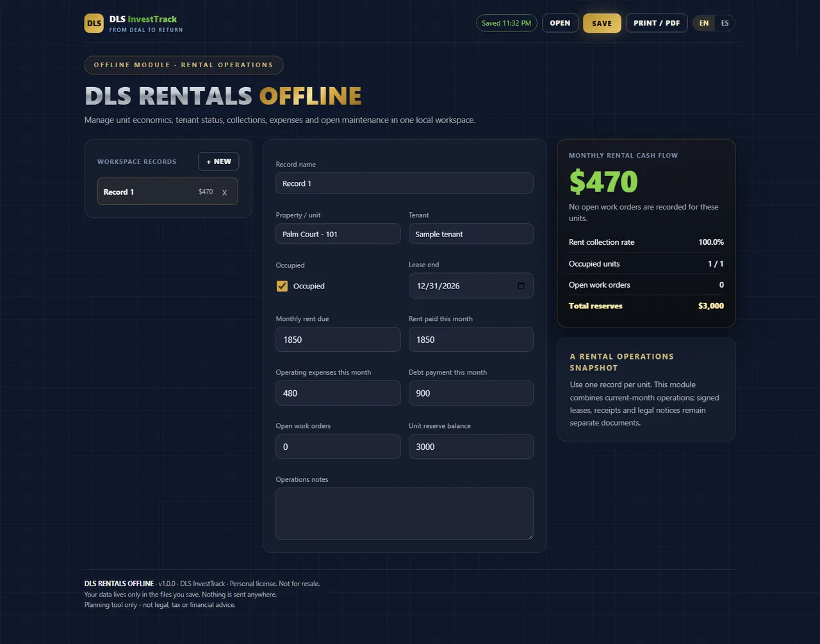Viewport: 820px width, 644px height.
Task: Click the Rent collection rate 100.0% value
Action: coord(711,242)
